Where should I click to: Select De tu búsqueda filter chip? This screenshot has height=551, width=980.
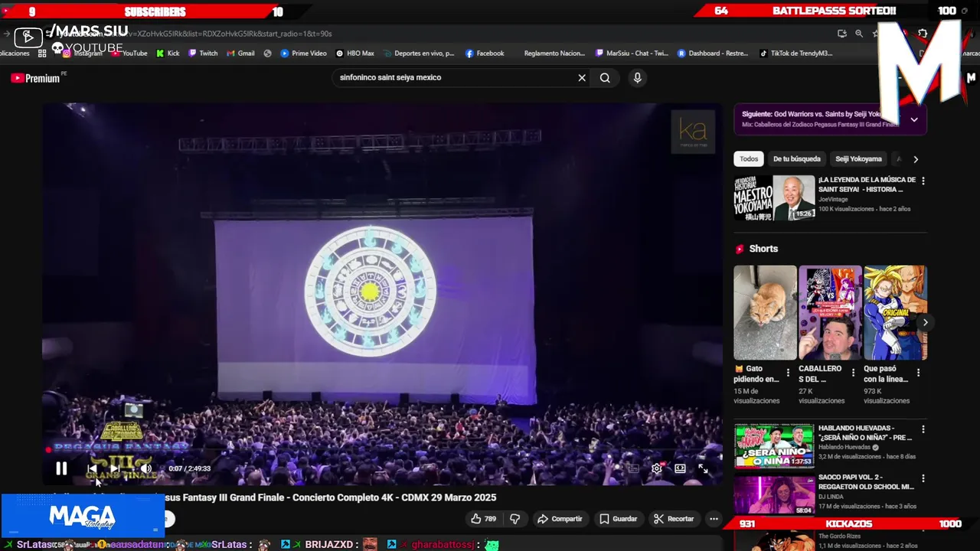[x=796, y=159]
